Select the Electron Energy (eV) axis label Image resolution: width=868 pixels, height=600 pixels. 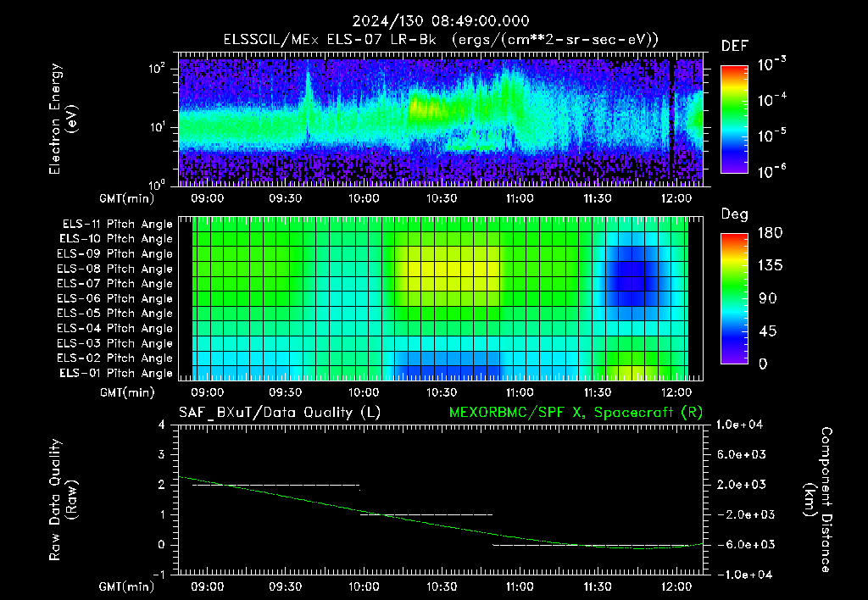point(63,119)
